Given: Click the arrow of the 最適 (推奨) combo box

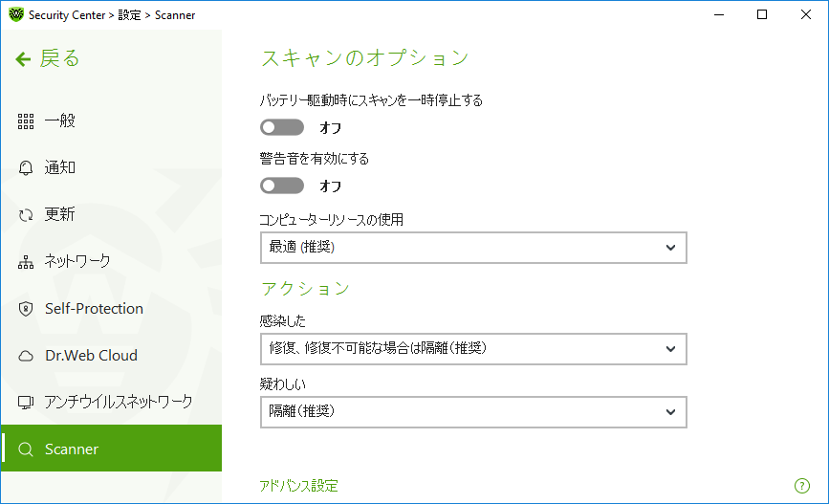Looking at the screenshot, I should click(x=670, y=248).
